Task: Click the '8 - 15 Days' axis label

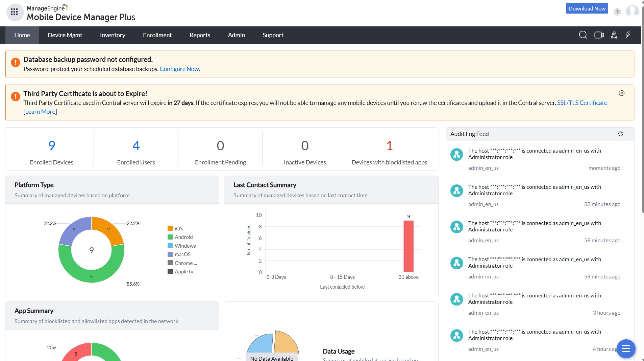Action: pyautogui.click(x=342, y=277)
